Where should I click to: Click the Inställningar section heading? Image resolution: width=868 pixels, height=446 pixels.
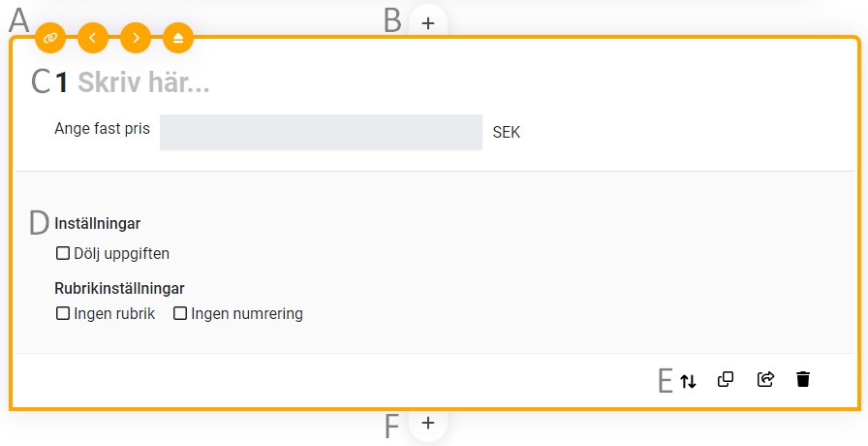98,224
